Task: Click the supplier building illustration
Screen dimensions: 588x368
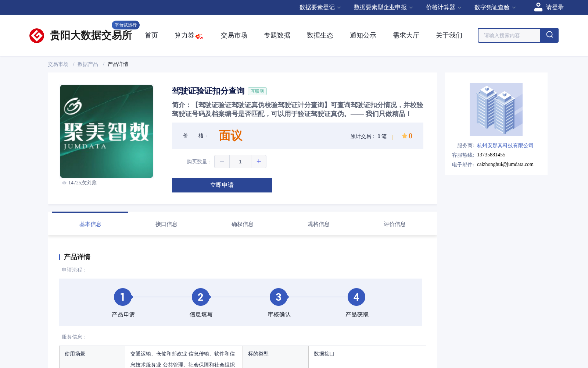Action: [x=496, y=109]
